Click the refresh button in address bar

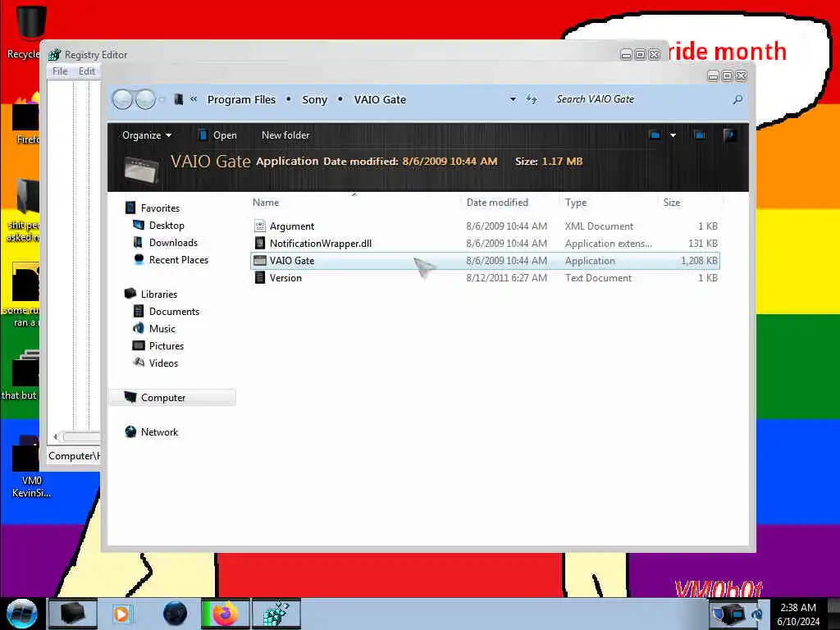(x=531, y=99)
